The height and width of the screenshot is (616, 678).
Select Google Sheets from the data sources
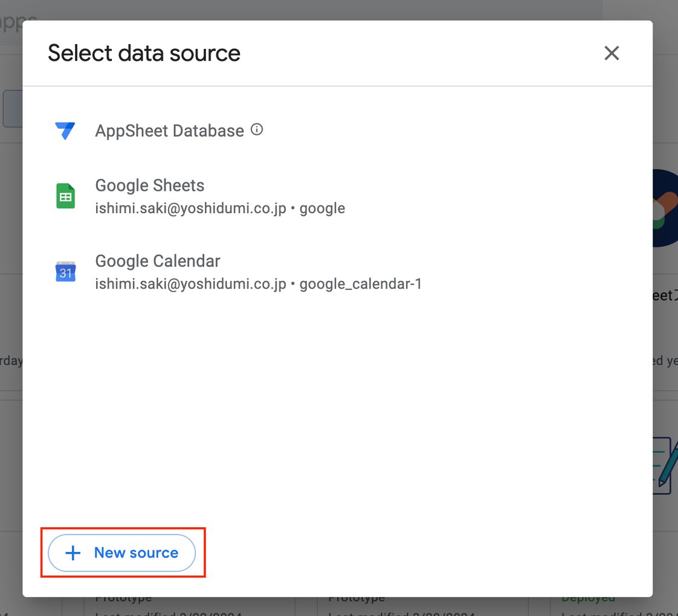(x=149, y=185)
